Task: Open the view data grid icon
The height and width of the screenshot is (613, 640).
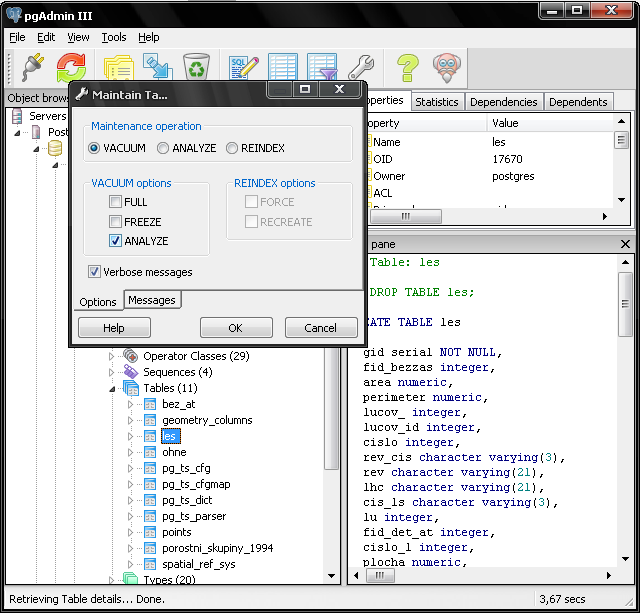Action: pyautogui.click(x=282, y=67)
